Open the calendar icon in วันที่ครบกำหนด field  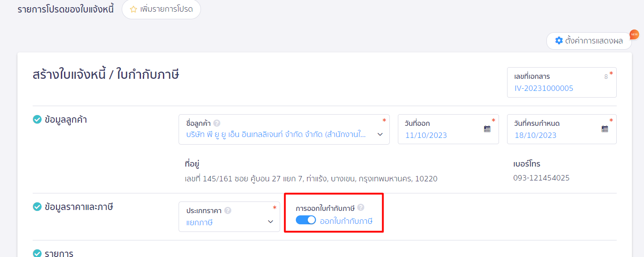605,129
